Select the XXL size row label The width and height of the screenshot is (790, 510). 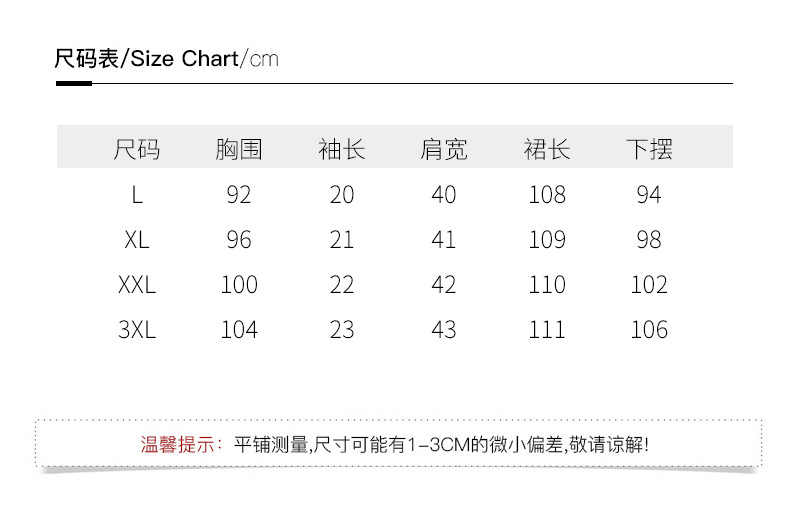point(137,285)
